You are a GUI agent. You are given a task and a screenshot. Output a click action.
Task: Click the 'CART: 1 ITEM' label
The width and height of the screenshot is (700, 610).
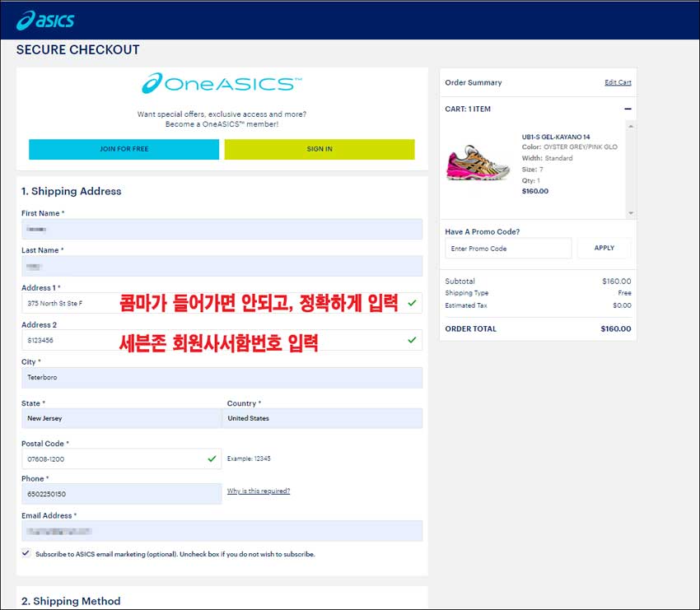point(468,109)
